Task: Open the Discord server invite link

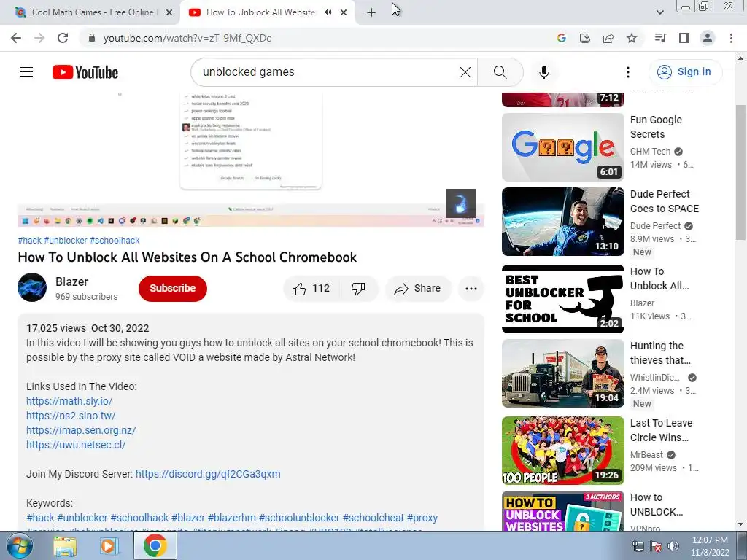Action: click(208, 474)
